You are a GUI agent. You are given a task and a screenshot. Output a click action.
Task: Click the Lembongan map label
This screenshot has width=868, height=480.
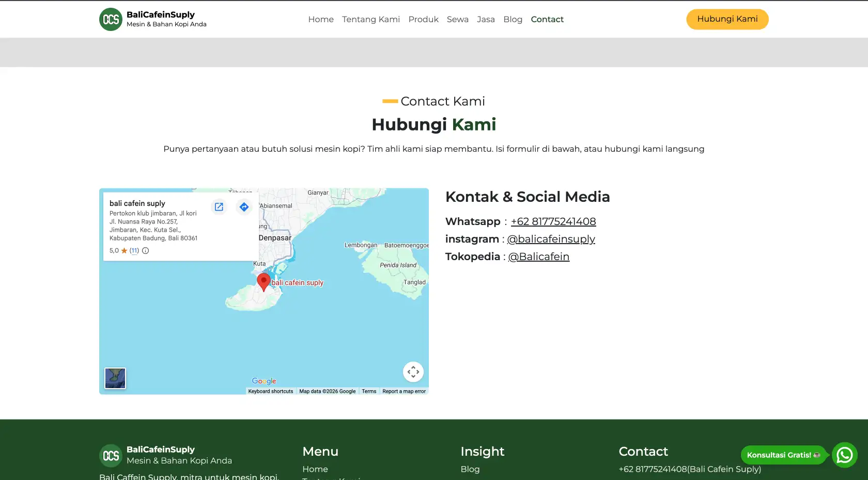click(361, 245)
